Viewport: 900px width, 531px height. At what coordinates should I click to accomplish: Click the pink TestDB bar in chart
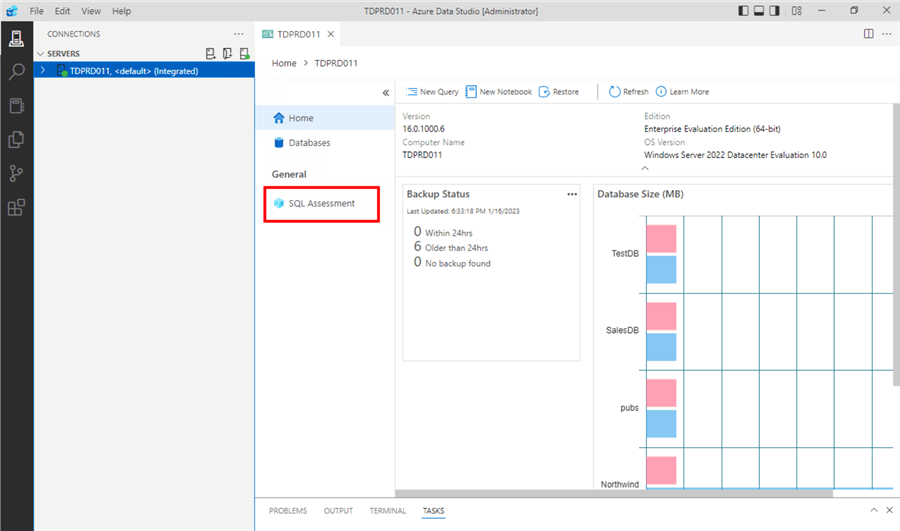pos(661,238)
